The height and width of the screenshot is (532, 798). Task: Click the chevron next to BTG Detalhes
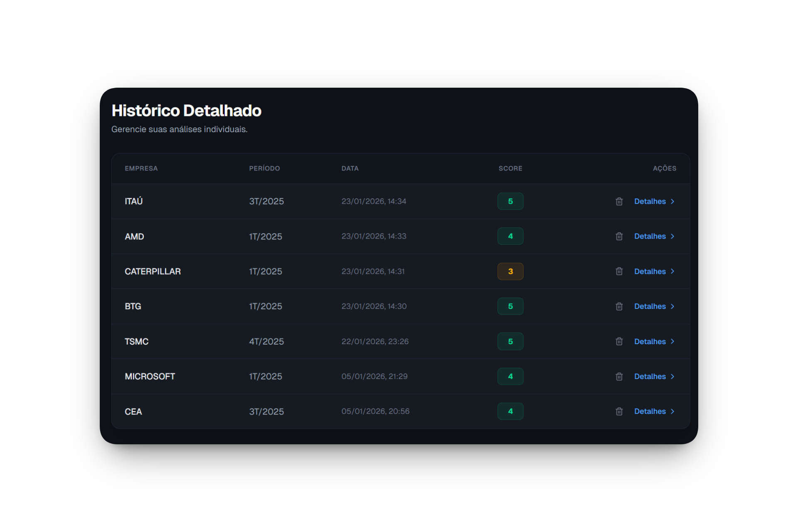672,306
